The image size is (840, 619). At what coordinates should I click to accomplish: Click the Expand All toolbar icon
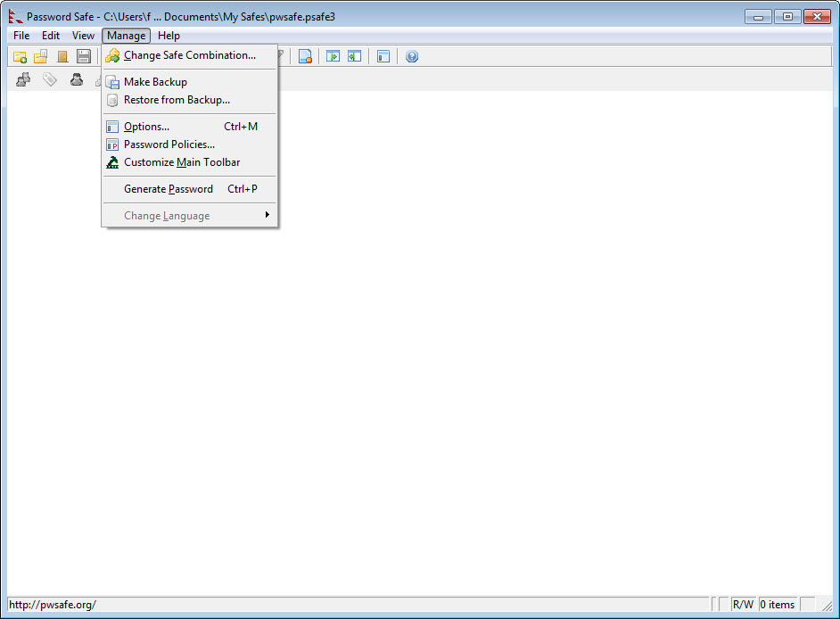333,56
